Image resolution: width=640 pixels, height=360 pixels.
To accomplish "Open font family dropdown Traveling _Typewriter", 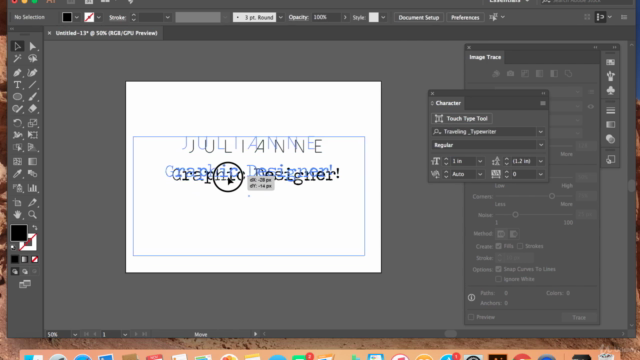I will [x=540, y=132].
